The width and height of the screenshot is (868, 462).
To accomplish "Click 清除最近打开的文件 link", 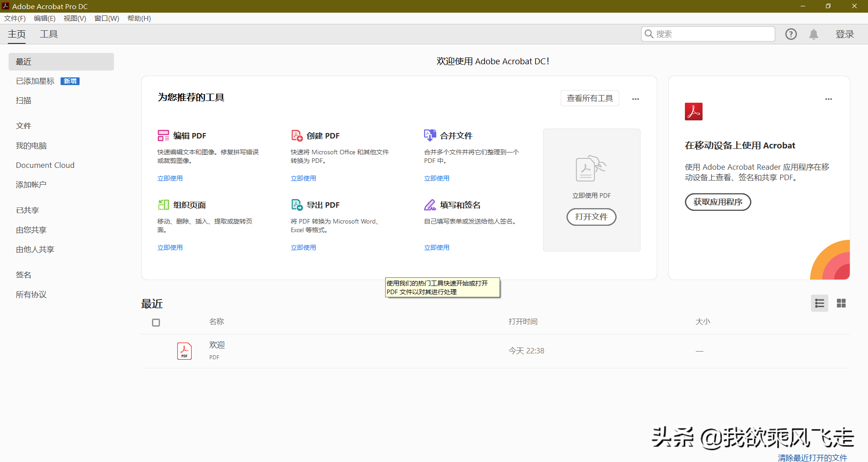I will [x=812, y=457].
